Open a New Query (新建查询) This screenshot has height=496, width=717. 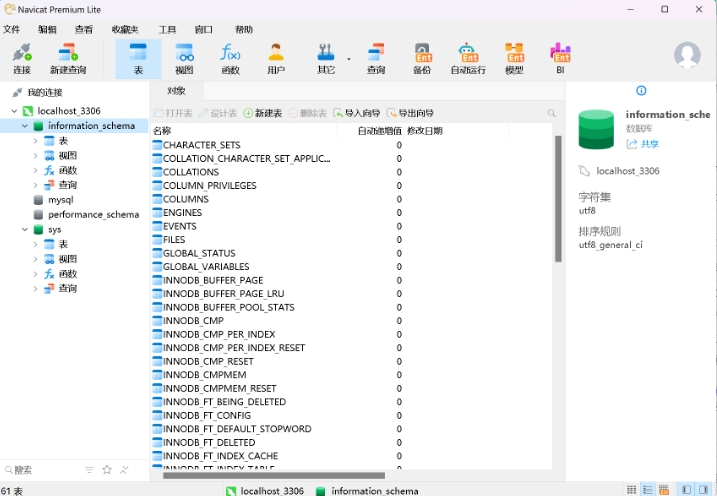(x=68, y=58)
